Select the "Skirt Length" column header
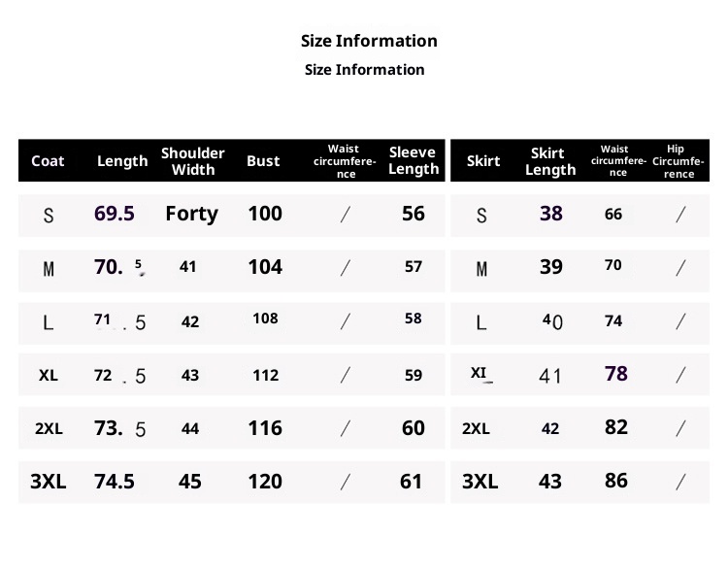Screen dimensions: 728x570 [x=549, y=161]
